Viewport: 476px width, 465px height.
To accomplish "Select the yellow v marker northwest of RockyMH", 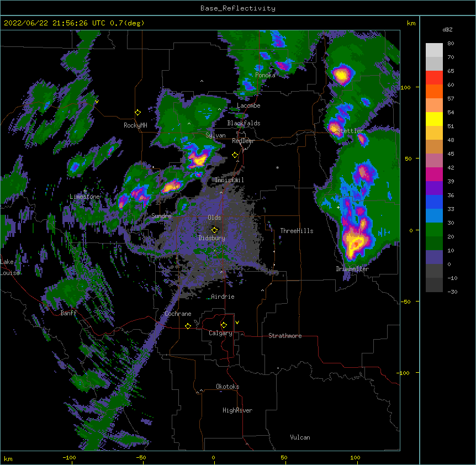I will pos(97,102).
